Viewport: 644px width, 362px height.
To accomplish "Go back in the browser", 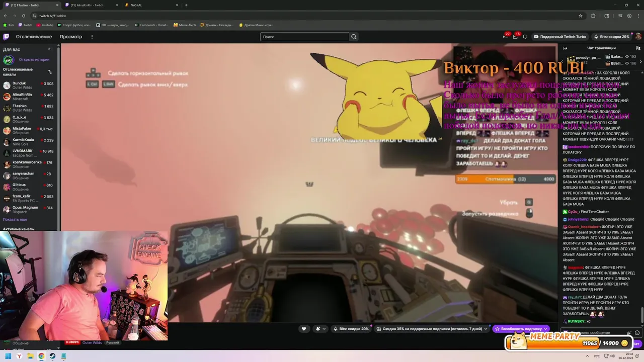I will coord(6,16).
